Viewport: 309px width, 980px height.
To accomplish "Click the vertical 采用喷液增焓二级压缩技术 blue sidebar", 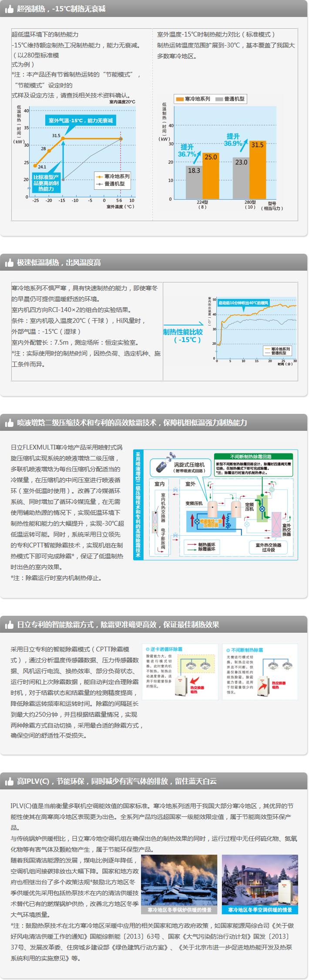I will (x=138, y=504).
